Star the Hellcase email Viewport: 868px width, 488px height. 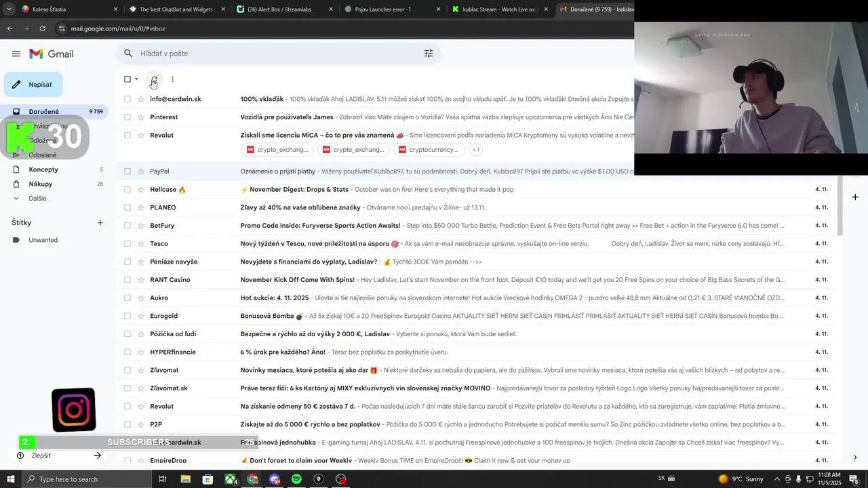[x=141, y=190]
